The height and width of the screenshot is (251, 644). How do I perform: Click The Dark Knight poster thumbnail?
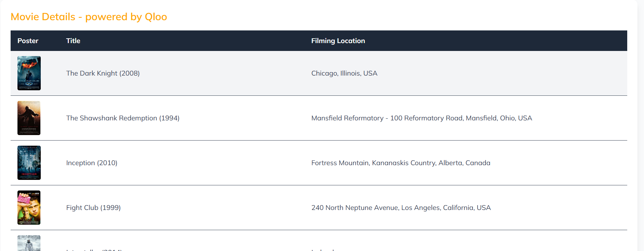pyautogui.click(x=29, y=73)
